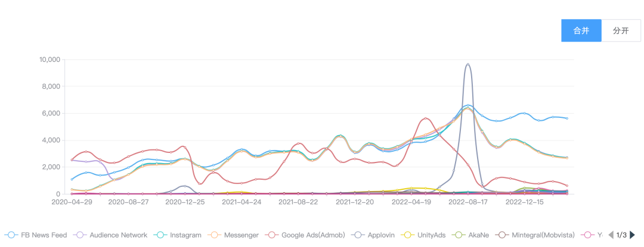Hide the Applovin series via legend
This screenshot has height=247, width=644.
coord(371,235)
